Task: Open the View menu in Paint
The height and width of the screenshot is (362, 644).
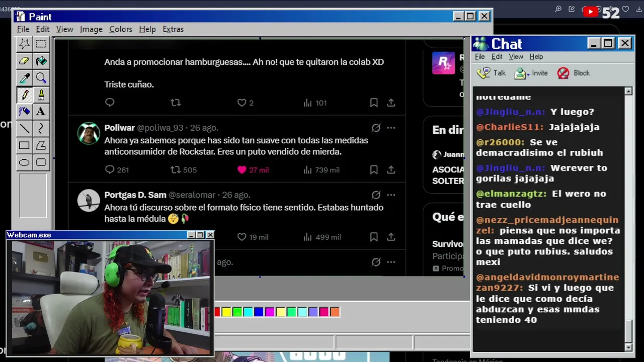Action: (64, 29)
